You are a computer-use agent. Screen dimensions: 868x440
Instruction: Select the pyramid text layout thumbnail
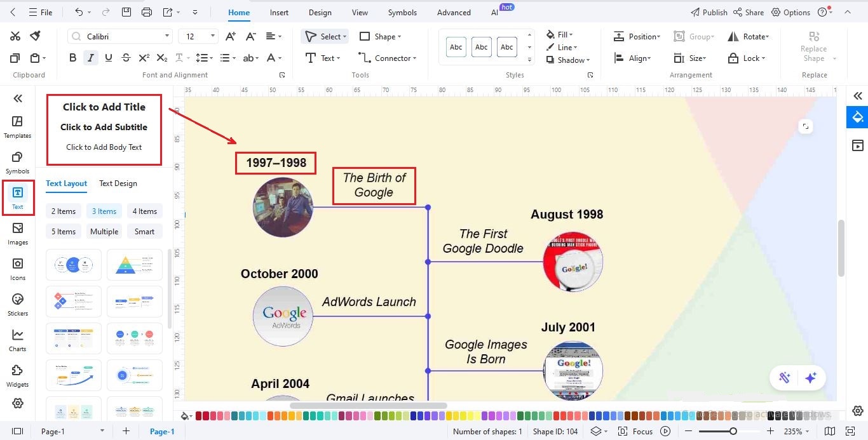point(134,264)
